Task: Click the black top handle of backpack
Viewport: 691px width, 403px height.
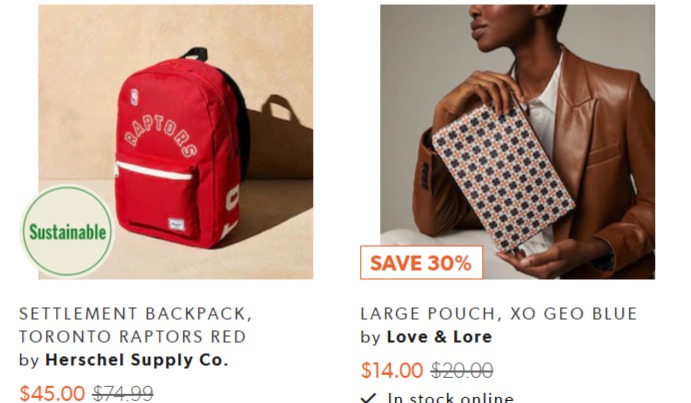Action: click(193, 53)
